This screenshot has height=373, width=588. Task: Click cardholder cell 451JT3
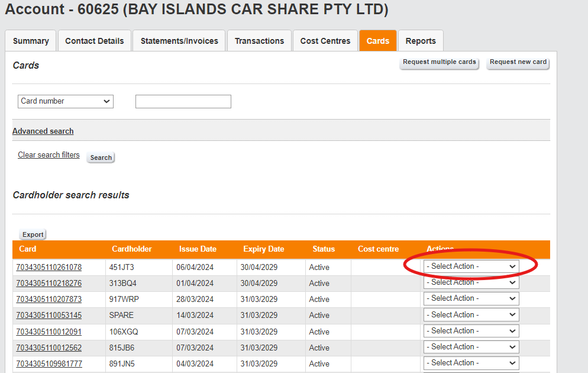pos(121,267)
